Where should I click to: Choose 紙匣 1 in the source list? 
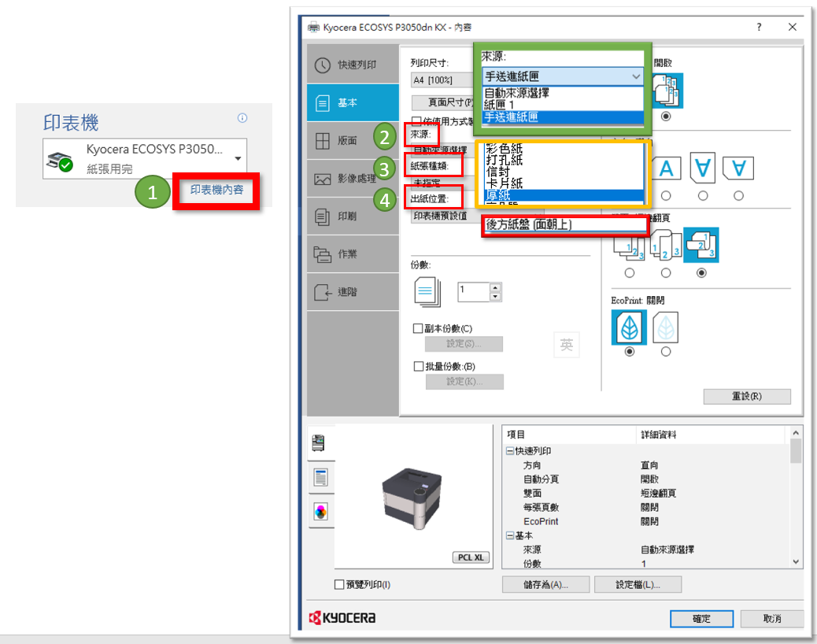tap(563, 105)
